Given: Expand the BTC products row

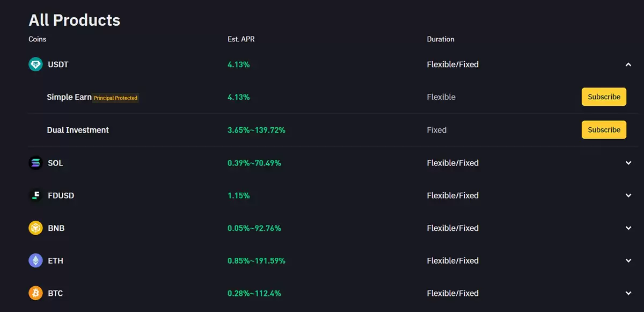Looking at the screenshot, I should [628, 293].
